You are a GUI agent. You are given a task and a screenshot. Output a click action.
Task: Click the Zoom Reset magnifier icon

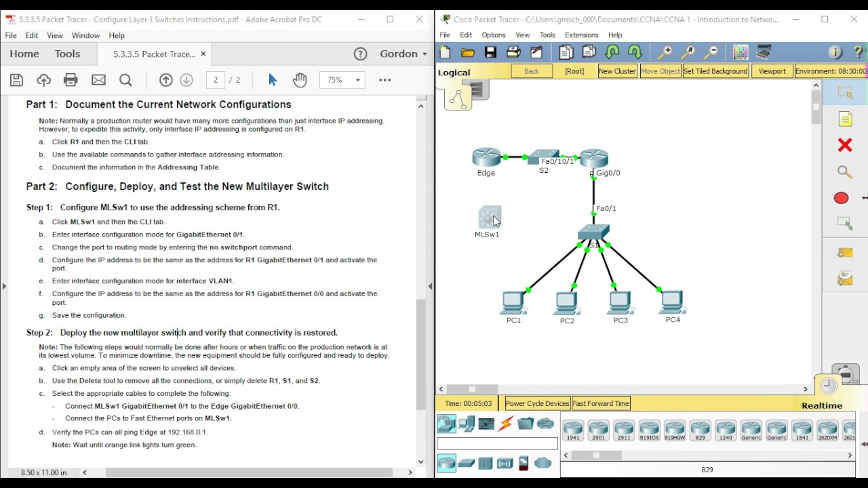point(688,52)
